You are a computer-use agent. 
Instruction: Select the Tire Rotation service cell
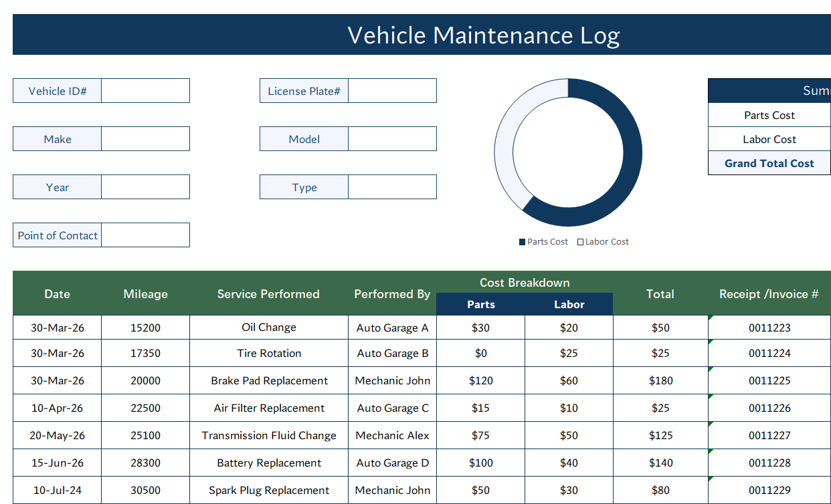point(269,353)
